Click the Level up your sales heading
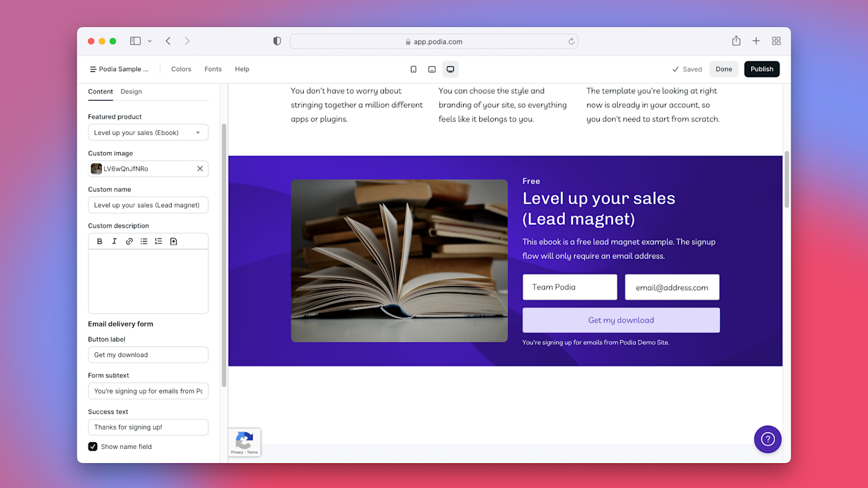This screenshot has height=488, width=868. tap(599, 208)
